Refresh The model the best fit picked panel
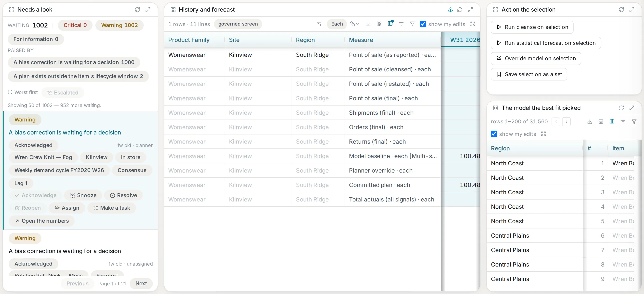 click(x=621, y=108)
